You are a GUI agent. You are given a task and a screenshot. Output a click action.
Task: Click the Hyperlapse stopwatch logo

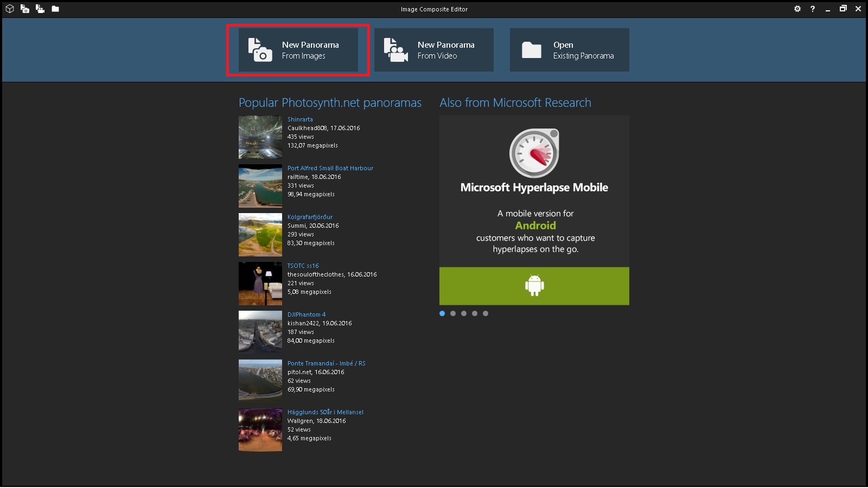[x=534, y=153]
